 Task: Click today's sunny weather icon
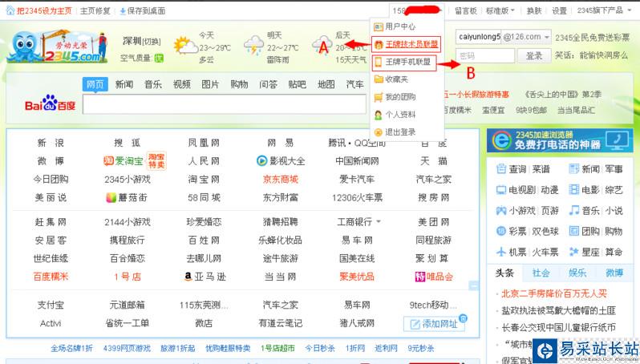(x=185, y=46)
